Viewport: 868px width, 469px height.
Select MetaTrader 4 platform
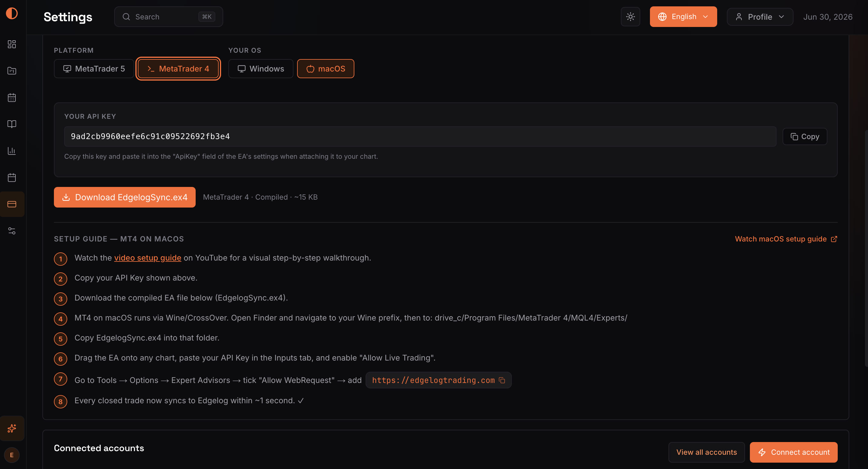click(178, 68)
